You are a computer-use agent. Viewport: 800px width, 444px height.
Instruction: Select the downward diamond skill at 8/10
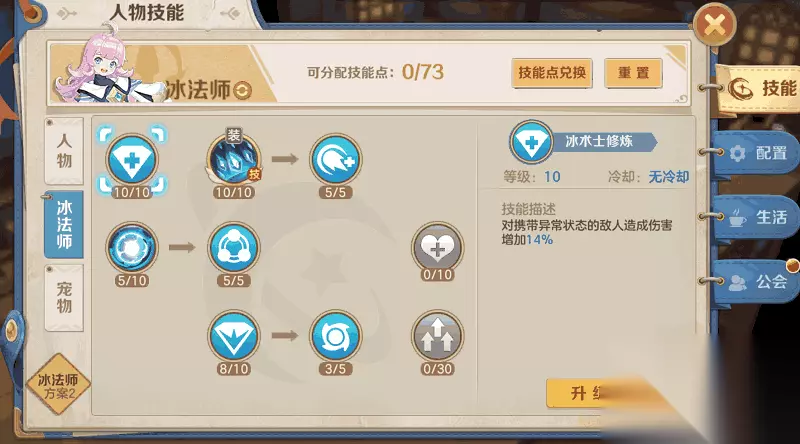coord(234,336)
